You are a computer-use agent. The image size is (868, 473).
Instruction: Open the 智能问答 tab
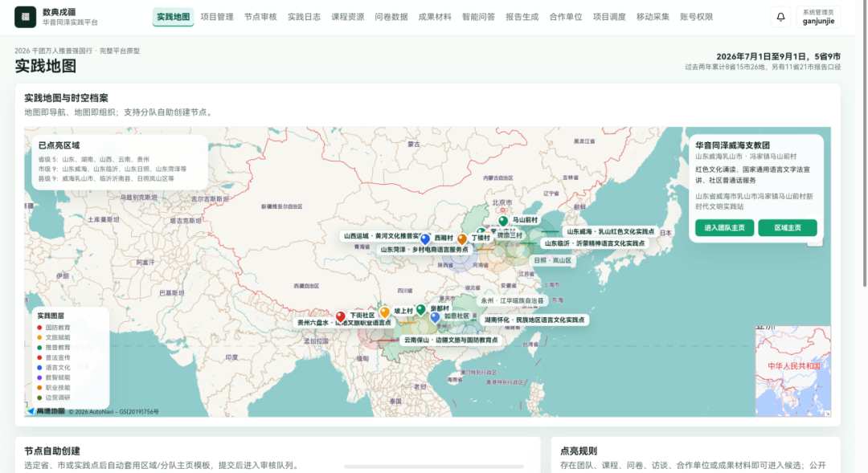coord(479,17)
